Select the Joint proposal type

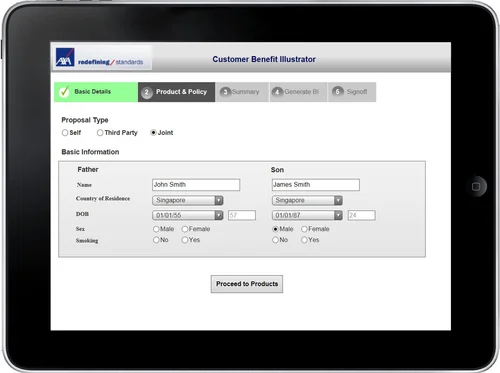tap(153, 133)
